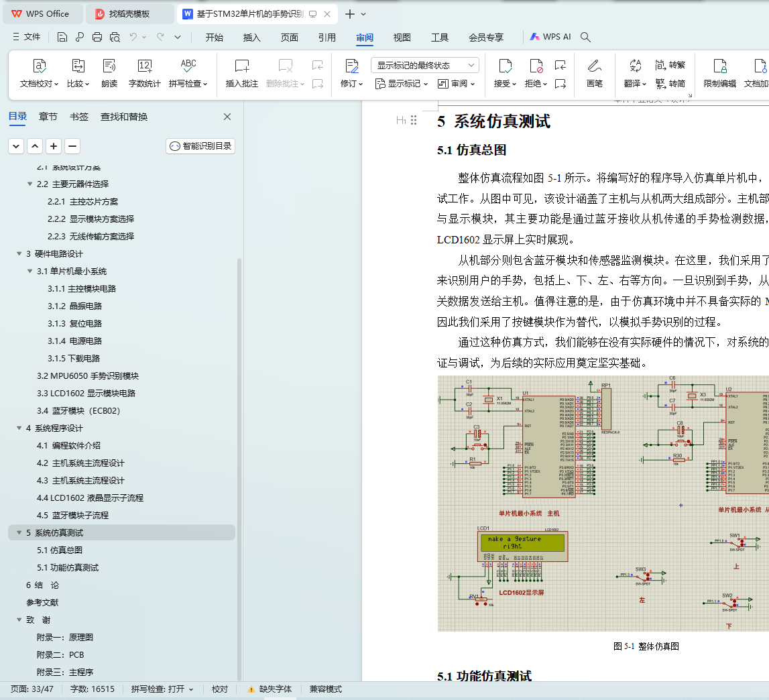Jump to 4.5 蓝牙模块子流程 heading
769x700 pixels.
point(72,515)
